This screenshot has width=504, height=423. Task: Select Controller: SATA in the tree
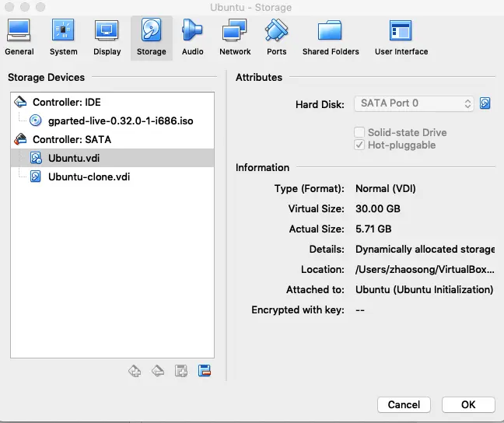tap(112, 139)
